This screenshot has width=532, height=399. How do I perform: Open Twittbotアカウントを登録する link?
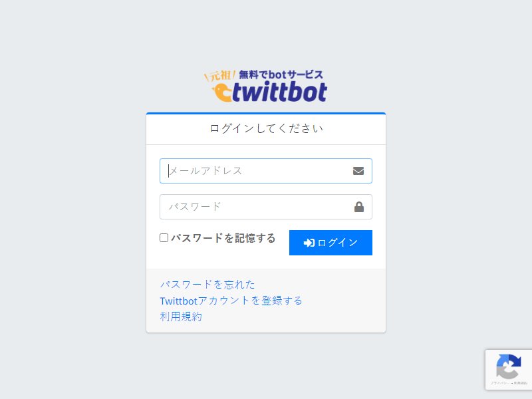click(x=231, y=301)
